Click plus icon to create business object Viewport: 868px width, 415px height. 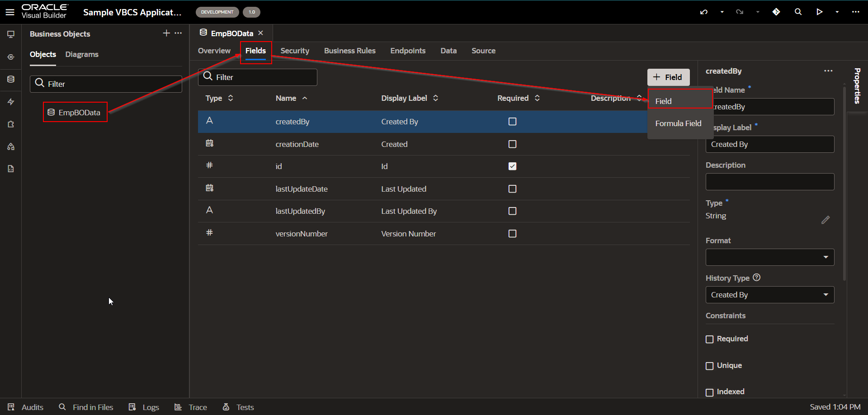pyautogui.click(x=166, y=33)
